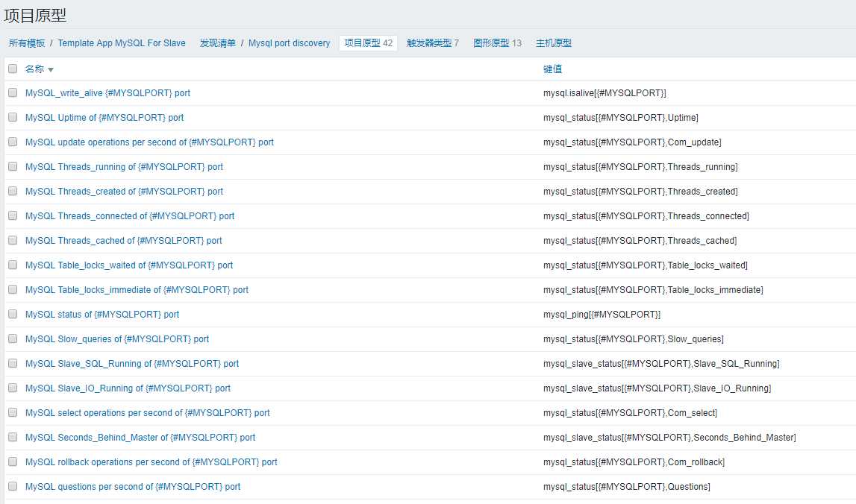Open MySQL Slave_SQL_Running item prototype

click(x=132, y=364)
